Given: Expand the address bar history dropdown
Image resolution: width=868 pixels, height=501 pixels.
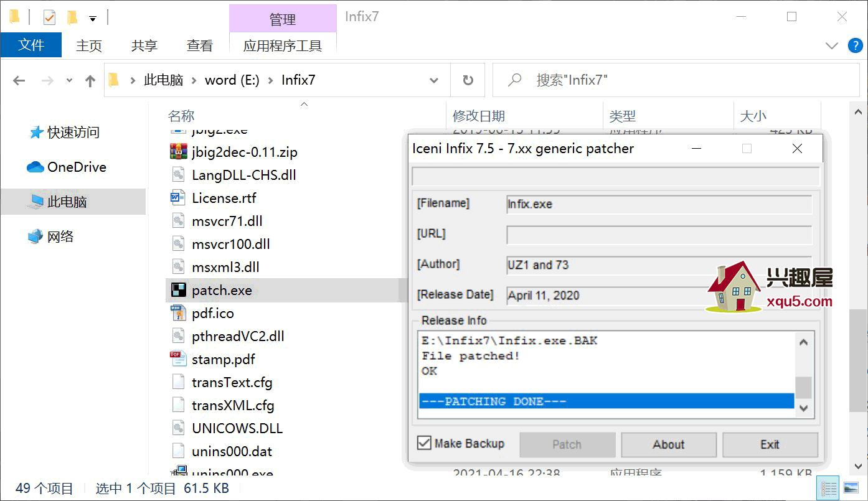Looking at the screenshot, I should (x=434, y=80).
